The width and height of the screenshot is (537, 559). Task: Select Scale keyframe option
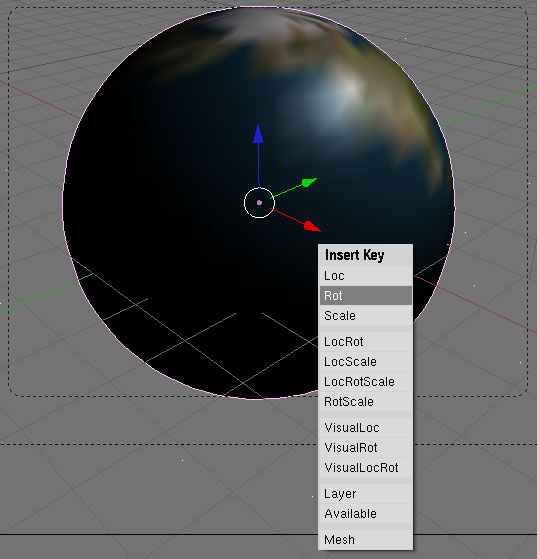tap(366, 316)
